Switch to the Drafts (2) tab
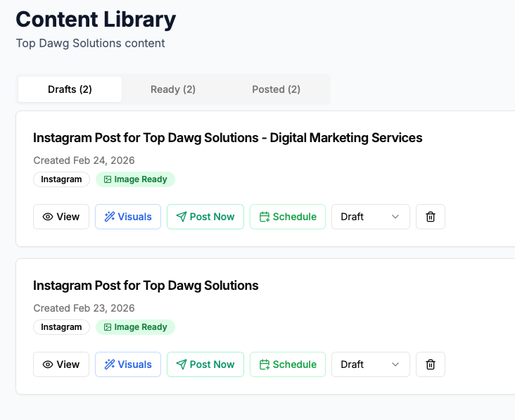The image size is (515, 420). (70, 89)
